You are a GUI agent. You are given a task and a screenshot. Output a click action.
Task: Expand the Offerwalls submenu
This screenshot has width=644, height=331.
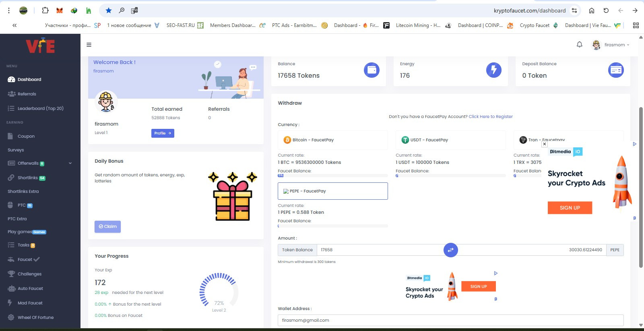40,163
